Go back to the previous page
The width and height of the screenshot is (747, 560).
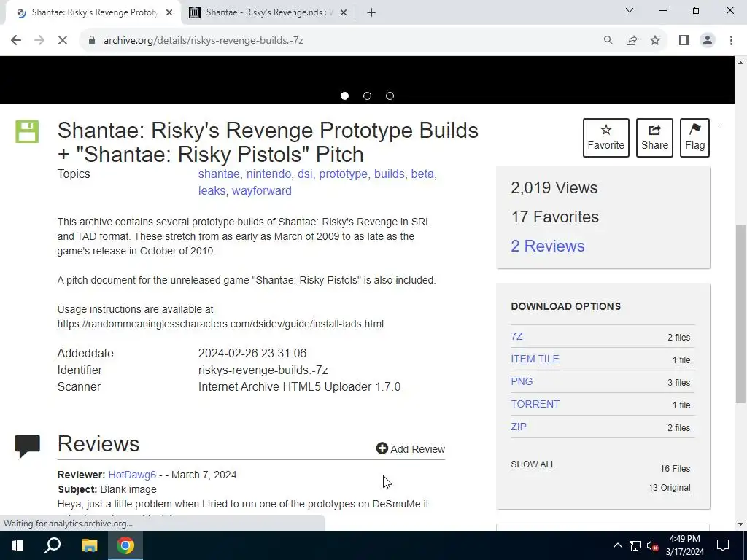16,41
